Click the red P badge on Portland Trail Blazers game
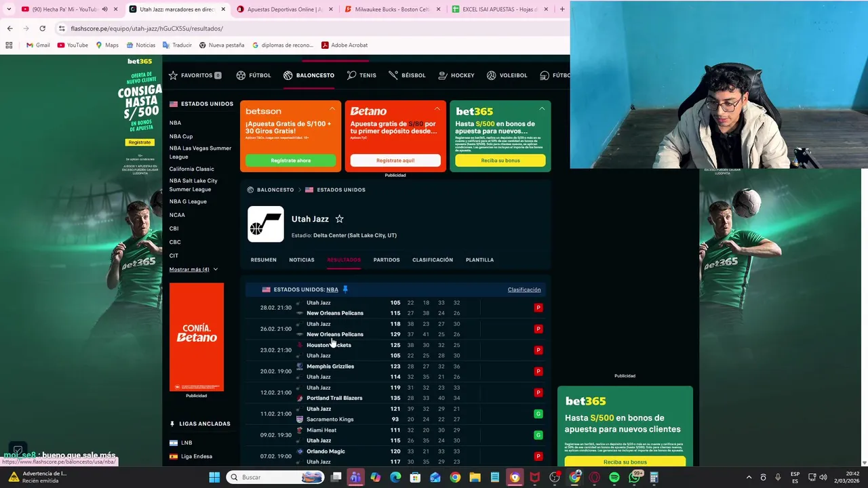 click(538, 392)
